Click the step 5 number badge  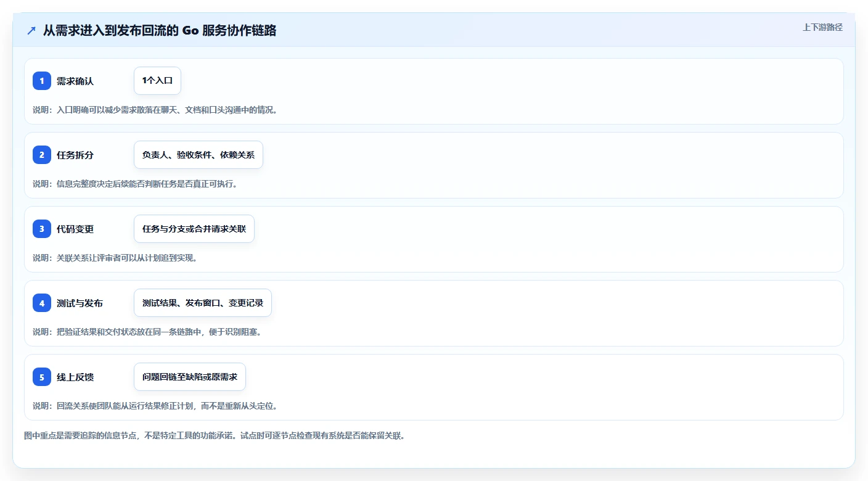coord(42,377)
